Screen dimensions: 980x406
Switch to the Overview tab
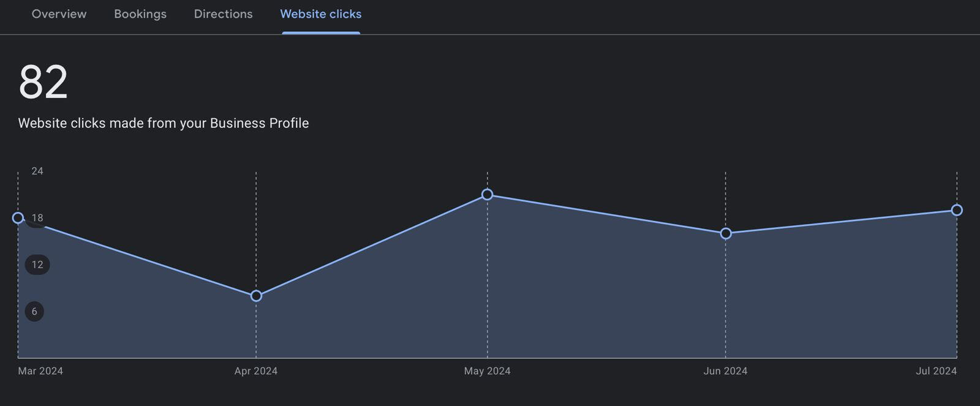[x=59, y=14]
